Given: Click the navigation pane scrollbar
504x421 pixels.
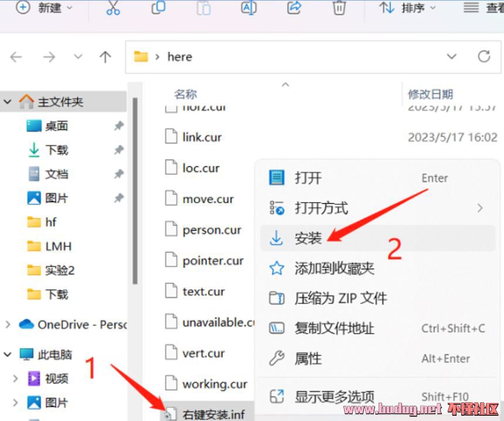Looking at the screenshot, I should [135, 191].
